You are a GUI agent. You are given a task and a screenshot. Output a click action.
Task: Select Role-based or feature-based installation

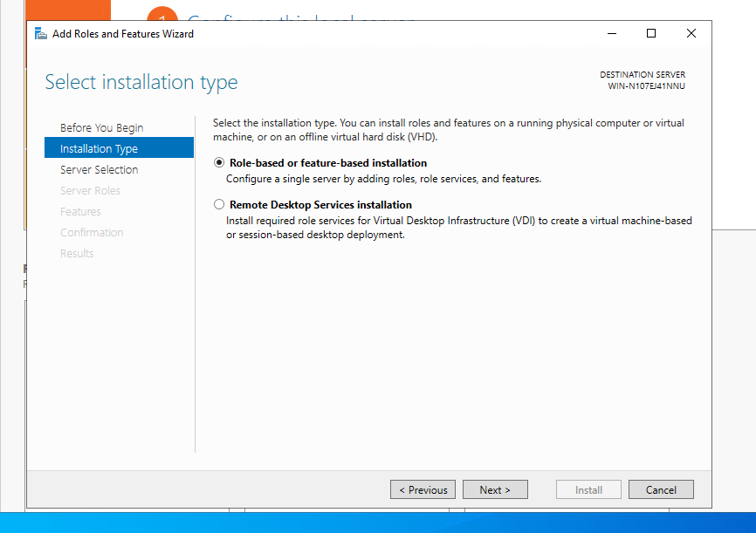pos(219,163)
